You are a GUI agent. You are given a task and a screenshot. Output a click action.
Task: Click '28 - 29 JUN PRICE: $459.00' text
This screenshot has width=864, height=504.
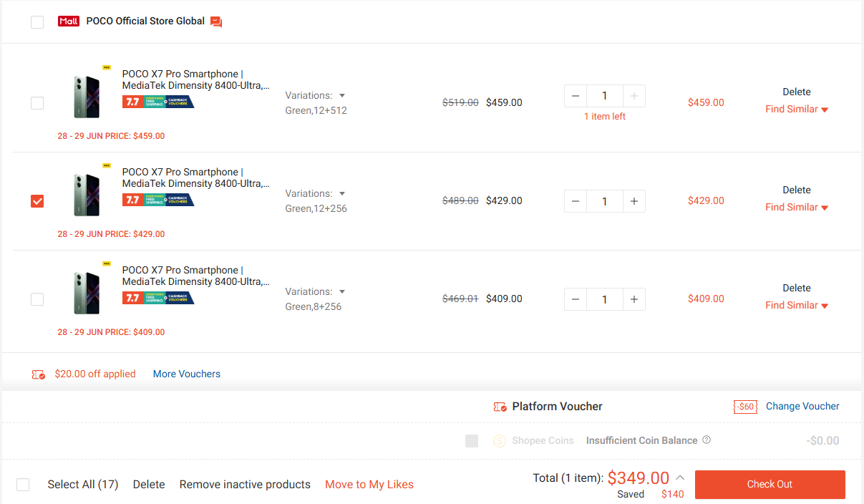click(x=111, y=136)
